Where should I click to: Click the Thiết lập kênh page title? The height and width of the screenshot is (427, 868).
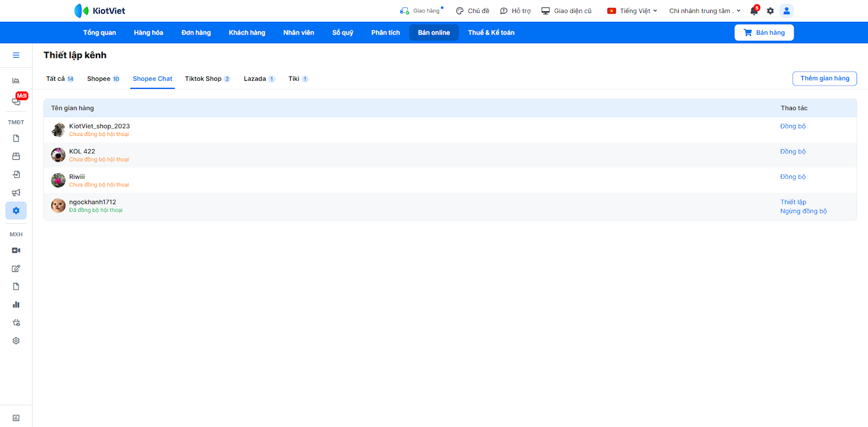75,55
